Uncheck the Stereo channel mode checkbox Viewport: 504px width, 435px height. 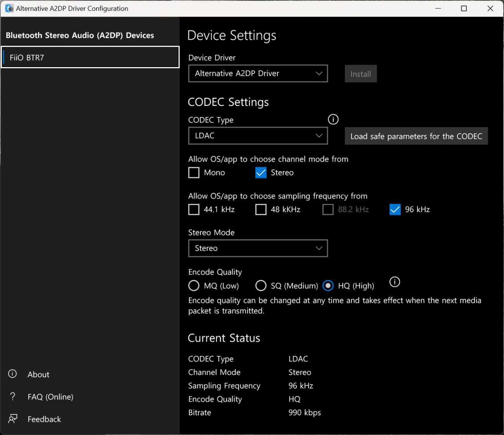261,173
